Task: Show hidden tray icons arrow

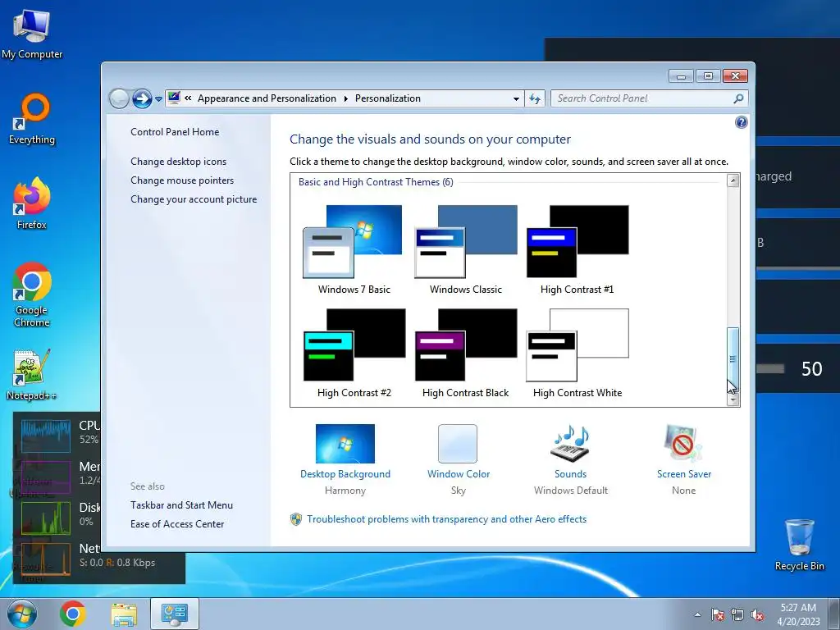Action: (697, 615)
